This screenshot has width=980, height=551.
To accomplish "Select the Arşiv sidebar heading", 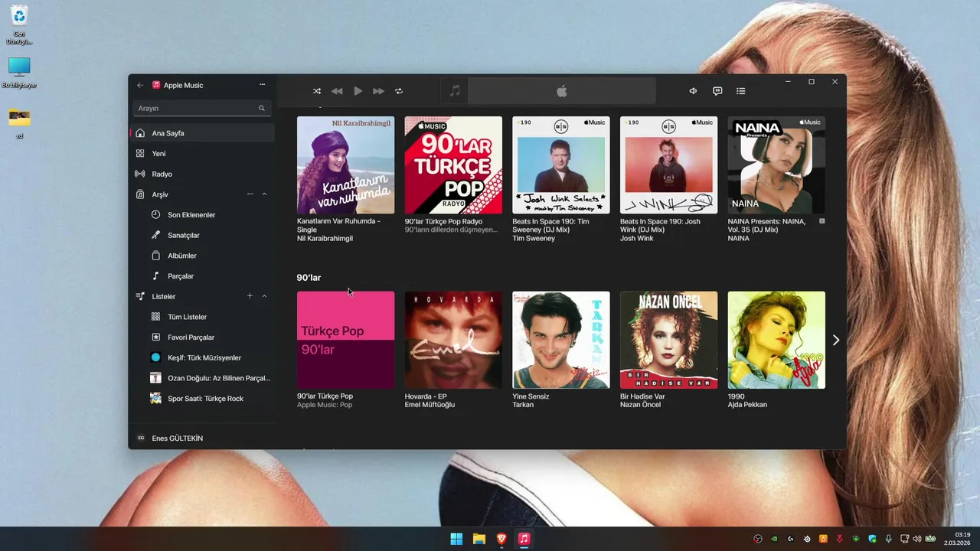I will point(160,194).
